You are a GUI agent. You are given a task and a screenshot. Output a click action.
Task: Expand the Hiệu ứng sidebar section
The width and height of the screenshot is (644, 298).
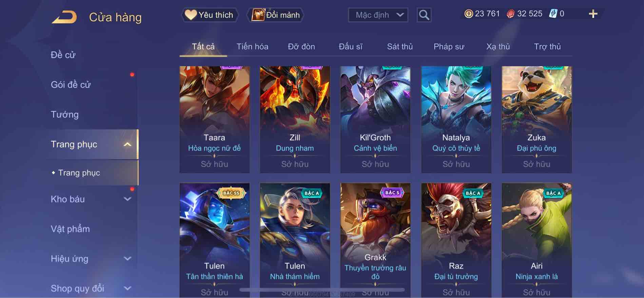click(127, 259)
